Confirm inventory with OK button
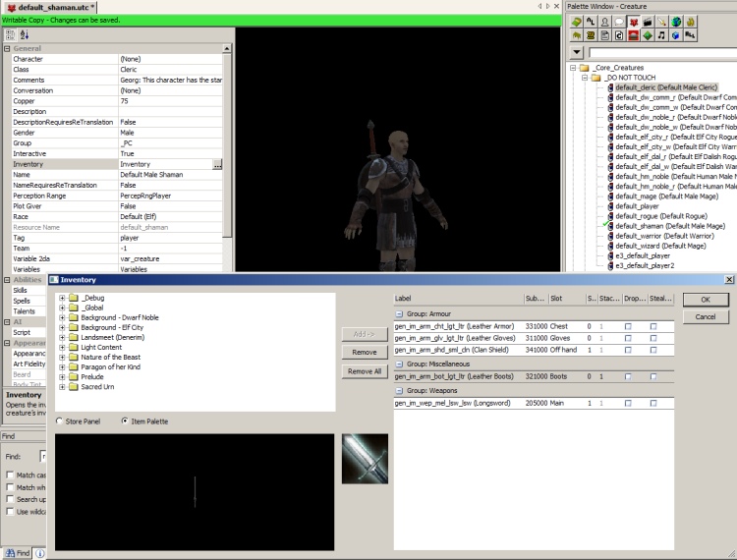Screen dimensions: 737x560 point(706,300)
